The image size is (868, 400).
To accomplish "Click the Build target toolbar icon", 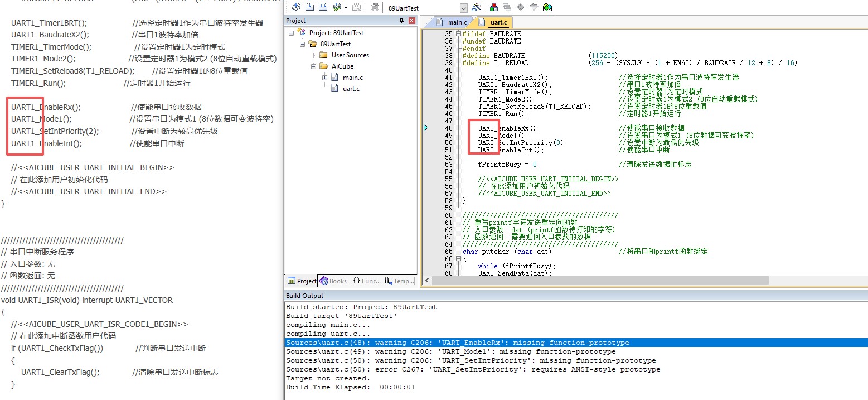I will click(x=309, y=7).
